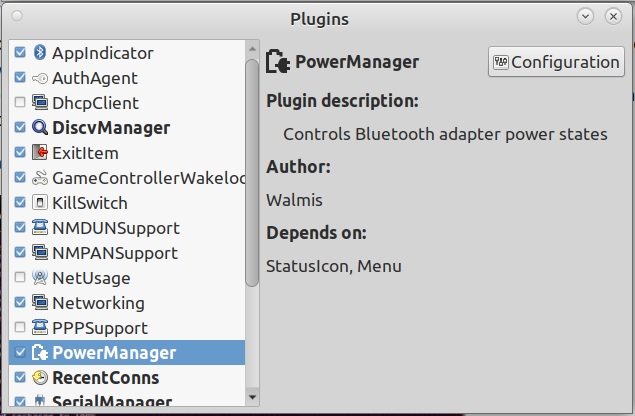The height and width of the screenshot is (416, 635).
Task: Click the scrollbar down arrow
Action: [252, 397]
